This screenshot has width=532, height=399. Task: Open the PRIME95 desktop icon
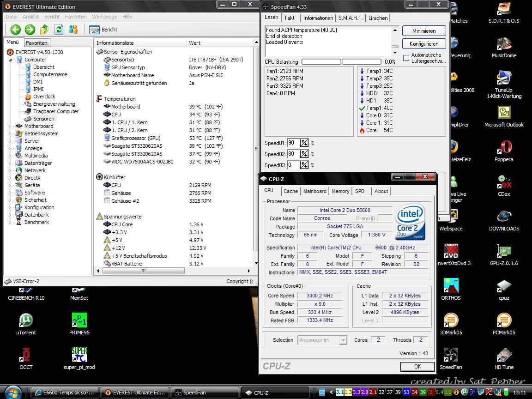tap(79, 324)
